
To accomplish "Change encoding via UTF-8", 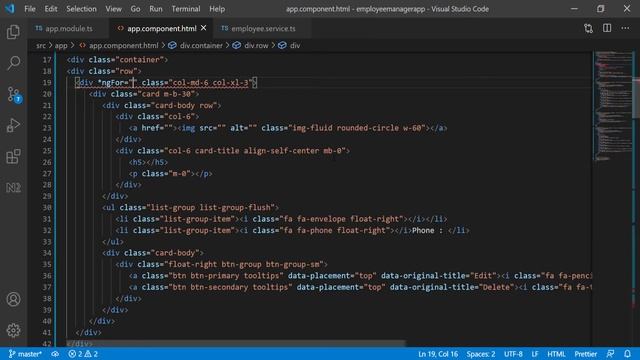I will (x=513, y=354).
